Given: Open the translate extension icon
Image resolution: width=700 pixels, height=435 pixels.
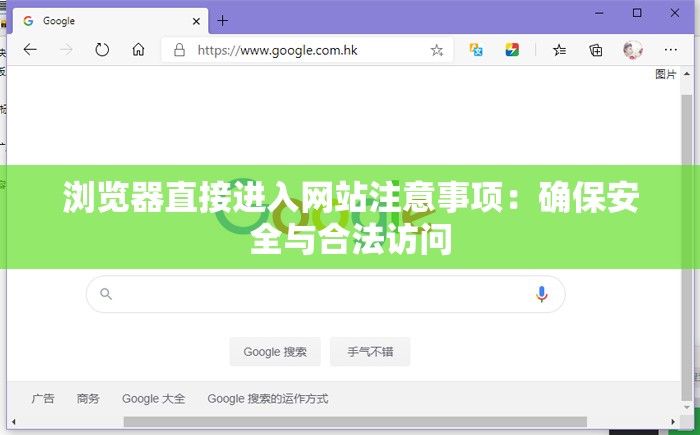Looking at the screenshot, I should (x=476, y=50).
